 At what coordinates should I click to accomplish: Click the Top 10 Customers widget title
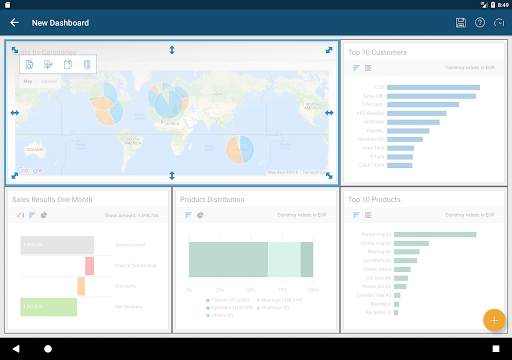tap(377, 52)
